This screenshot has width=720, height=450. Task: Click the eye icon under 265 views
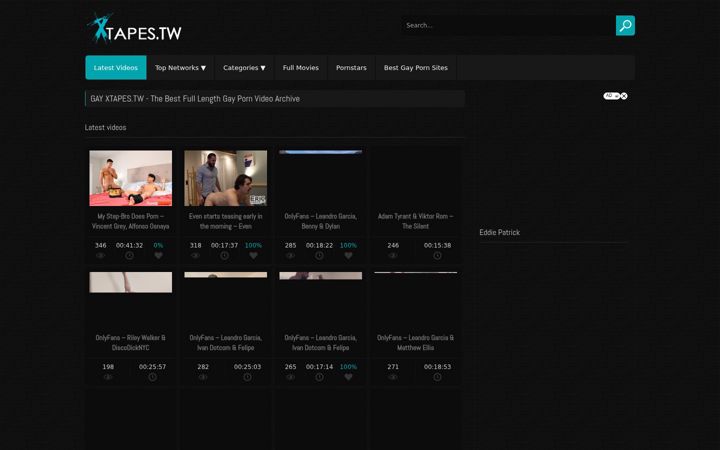click(291, 377)
